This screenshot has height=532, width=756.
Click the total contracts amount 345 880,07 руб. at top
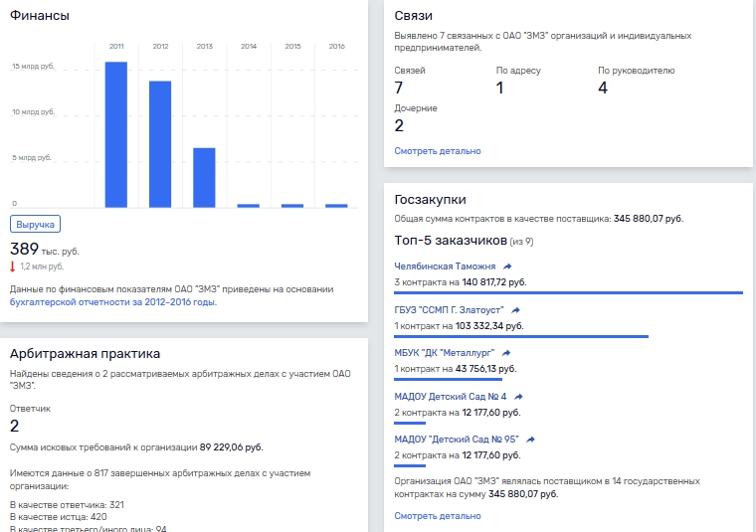648,219
